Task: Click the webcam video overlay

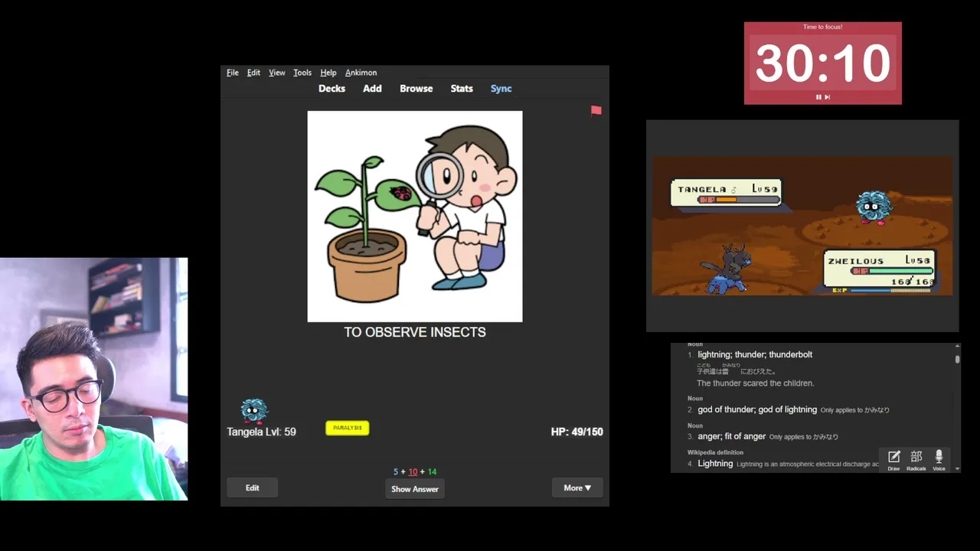Action: coord(93,379)
